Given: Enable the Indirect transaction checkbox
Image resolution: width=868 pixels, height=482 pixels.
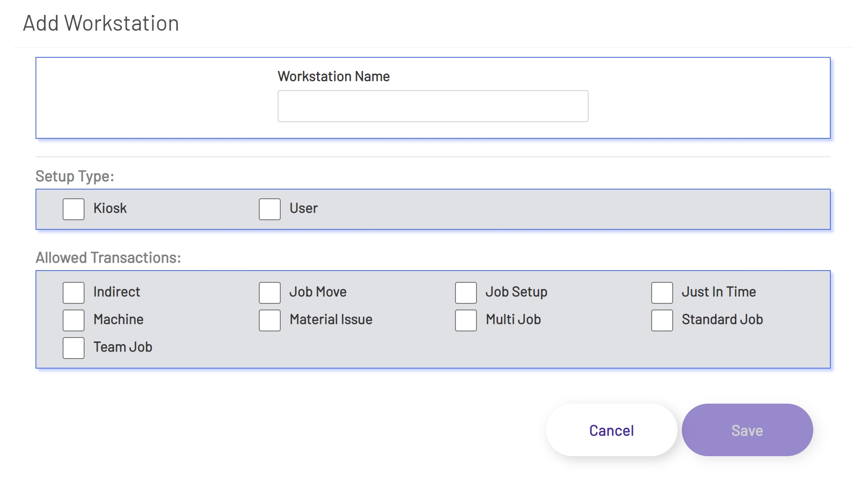Looking at the screenshot, I should click(x=73, y=293).
